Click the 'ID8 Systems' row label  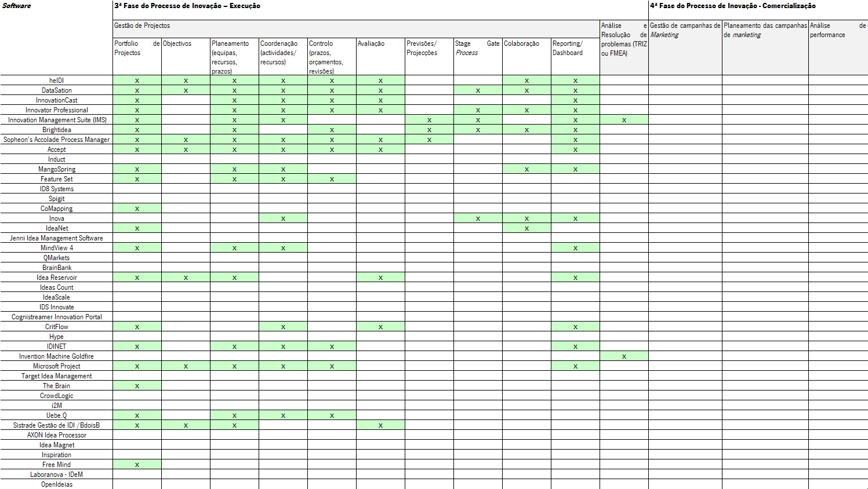57,189
